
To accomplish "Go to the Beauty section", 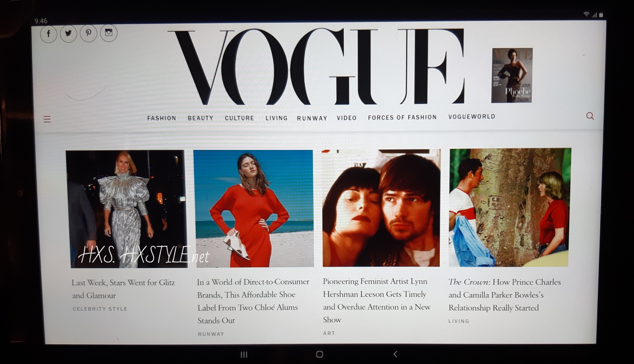I will click(x=200, y=118).
